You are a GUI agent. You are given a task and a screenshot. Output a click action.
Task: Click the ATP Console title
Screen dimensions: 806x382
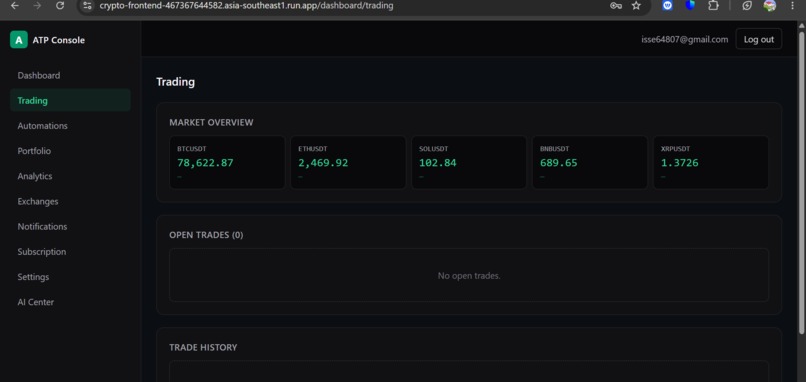tap(59, 40)
